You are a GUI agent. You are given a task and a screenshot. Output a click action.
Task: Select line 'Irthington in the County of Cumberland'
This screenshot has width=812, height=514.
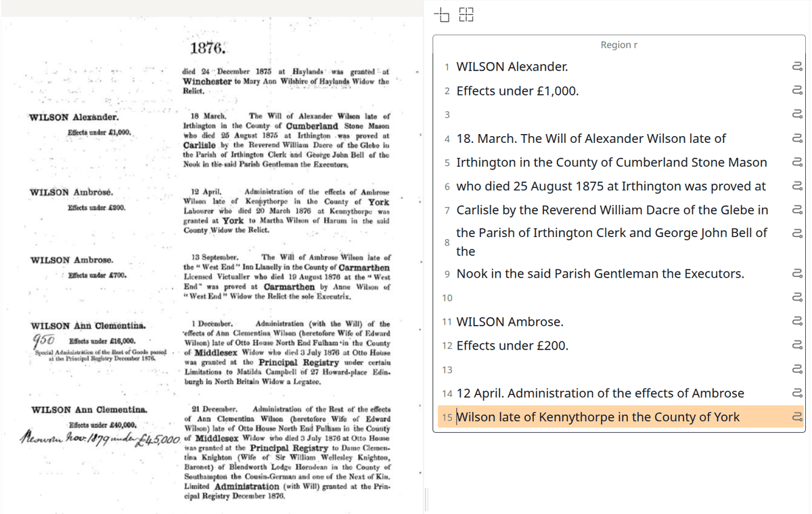point(612,163)
